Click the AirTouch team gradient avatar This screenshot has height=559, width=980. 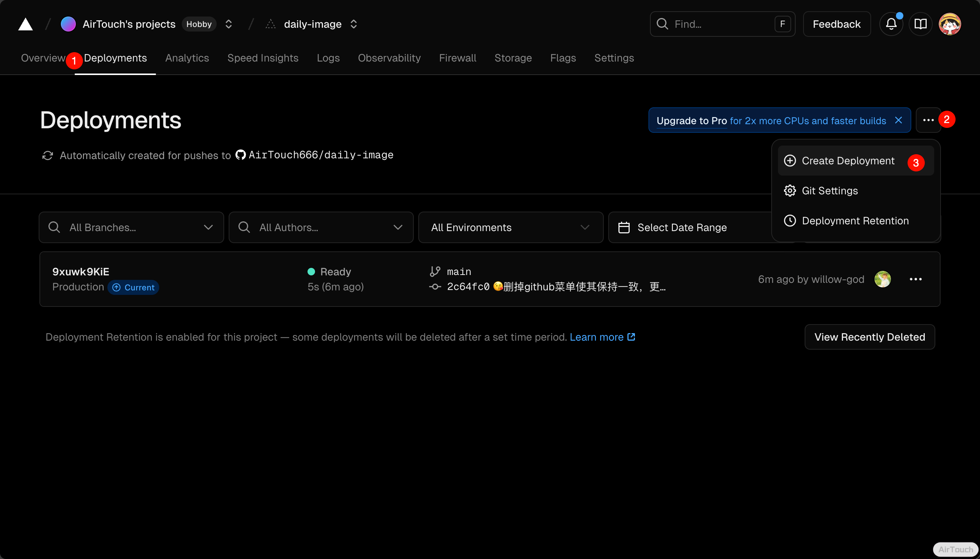pyautogui.click(x=68, y=24)
